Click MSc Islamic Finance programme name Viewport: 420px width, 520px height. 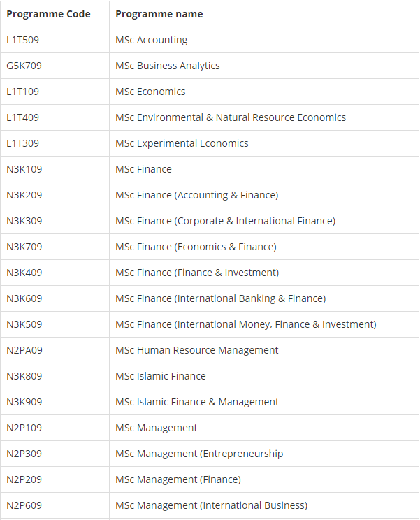(x=161, y=376)
